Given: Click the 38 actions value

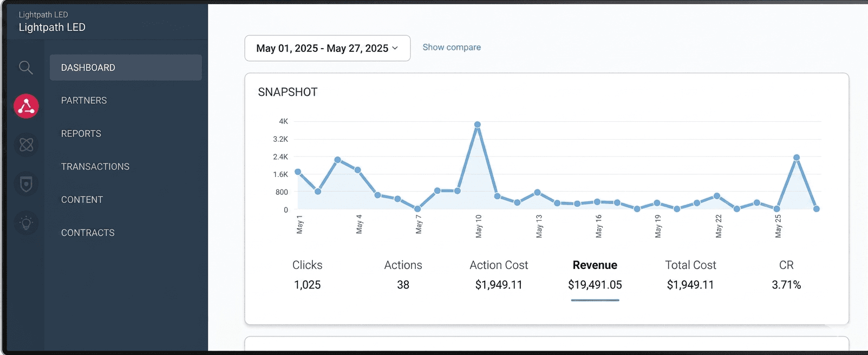Looking at the screenshot, I should tap(403, 285).
